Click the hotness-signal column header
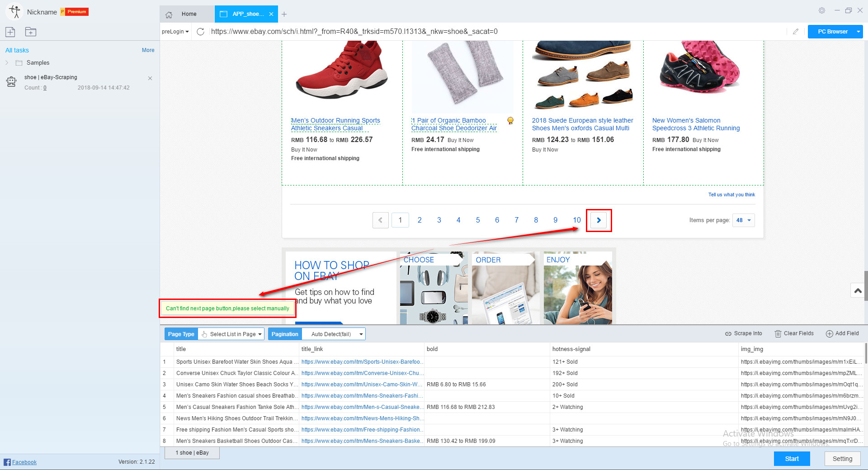Image resolution: width=868 pixels, height=470 pixels. (644, 349)
